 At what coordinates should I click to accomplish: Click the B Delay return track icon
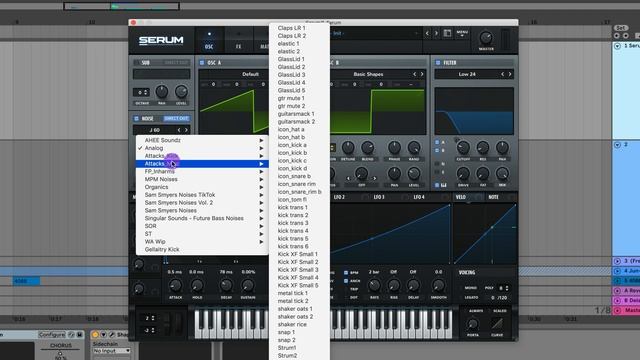pos(618,300)
